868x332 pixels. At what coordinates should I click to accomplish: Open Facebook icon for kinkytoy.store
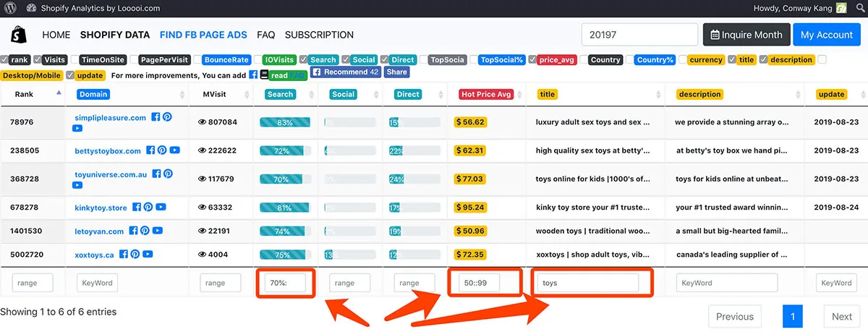coord(136,208)
